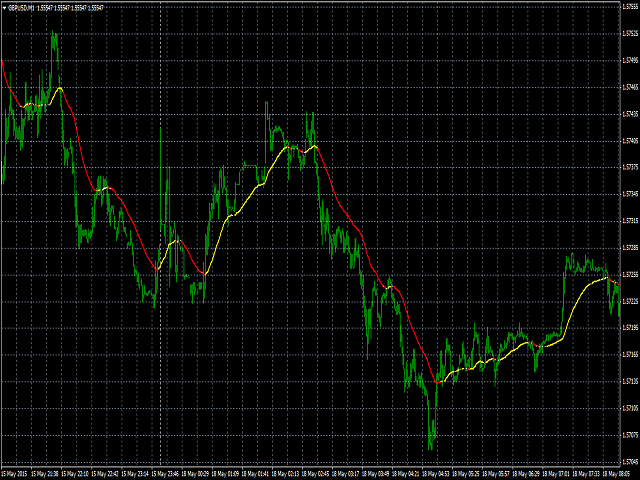The image size is (640, 480).
Task: Select the 1.57255 price scale label
Action: (x=631, y=275)
